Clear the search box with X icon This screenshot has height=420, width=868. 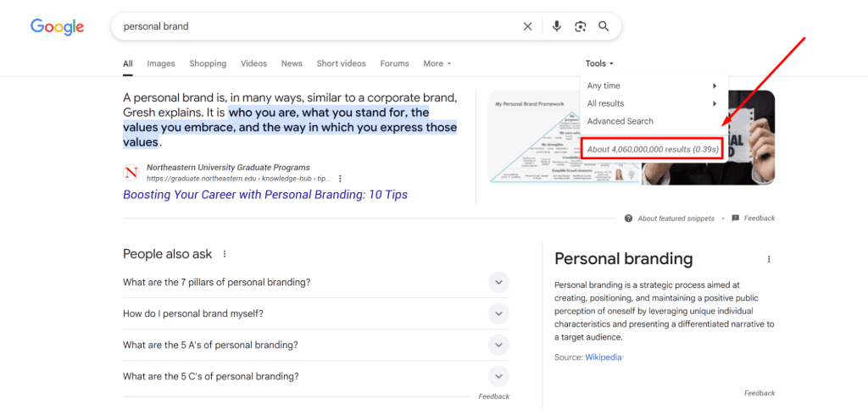tap(527, 26)
